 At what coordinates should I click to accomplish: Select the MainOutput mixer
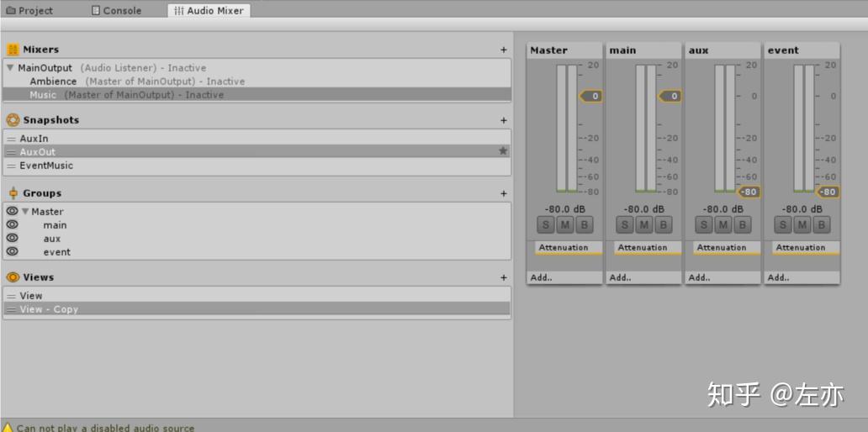pyautogui.click(x=257, y=68)
